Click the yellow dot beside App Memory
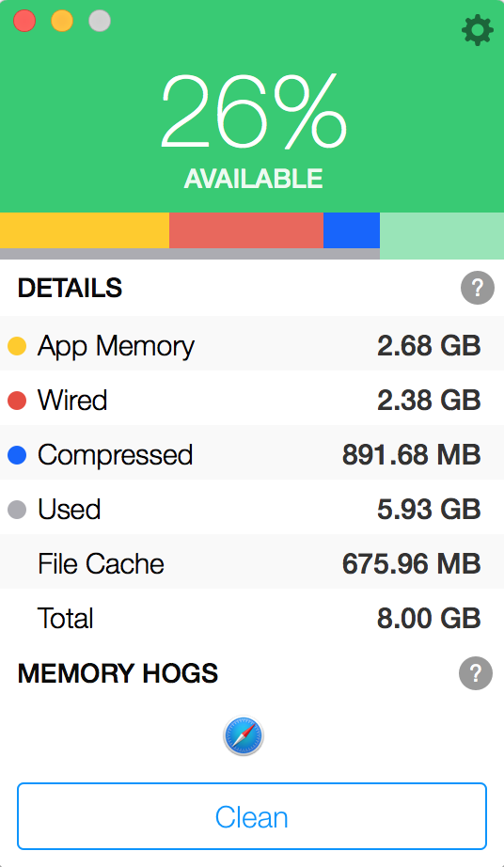Image resolution: width=504 pixels, height=867 pixels. point(17,346)
